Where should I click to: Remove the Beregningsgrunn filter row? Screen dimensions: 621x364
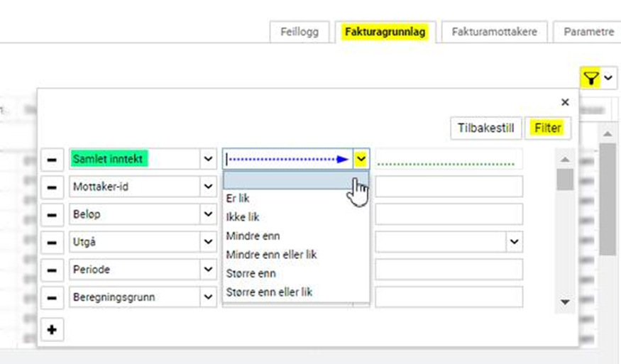tap(52, 297)
